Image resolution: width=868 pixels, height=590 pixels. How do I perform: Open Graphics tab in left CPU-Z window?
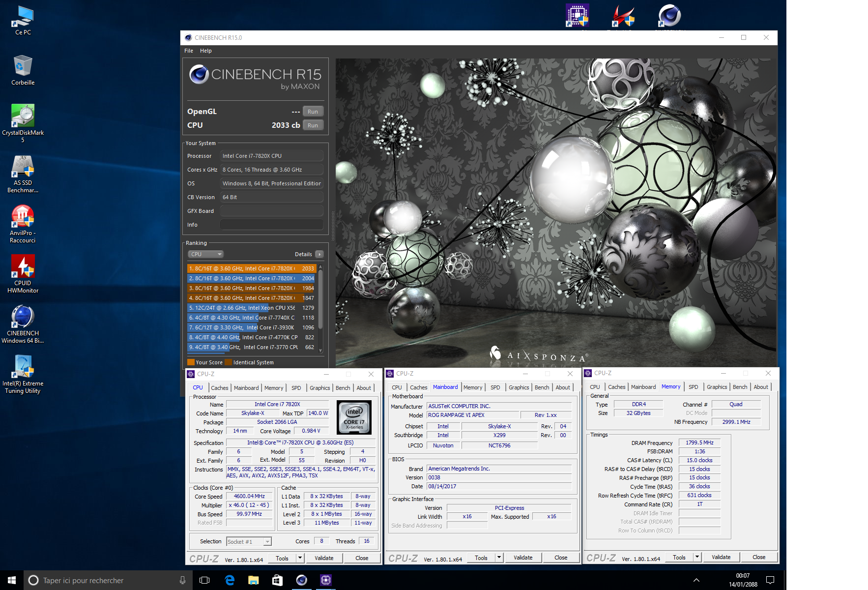(x=320, y=388)
